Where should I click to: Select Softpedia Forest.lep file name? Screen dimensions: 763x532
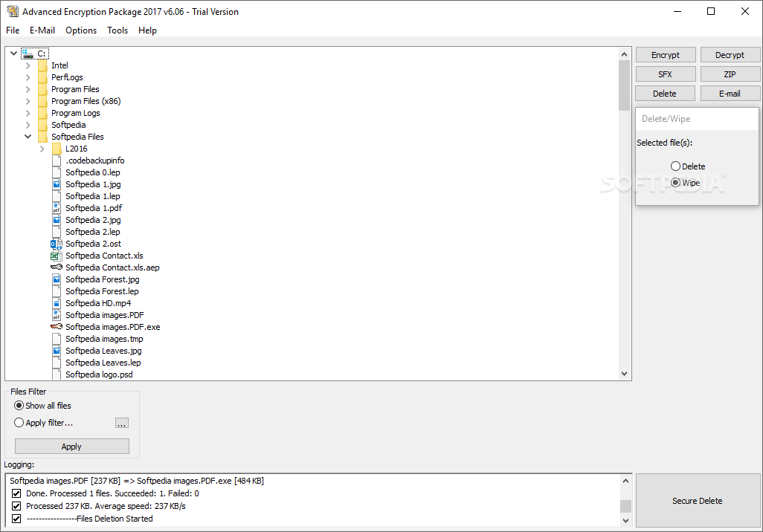102,291
